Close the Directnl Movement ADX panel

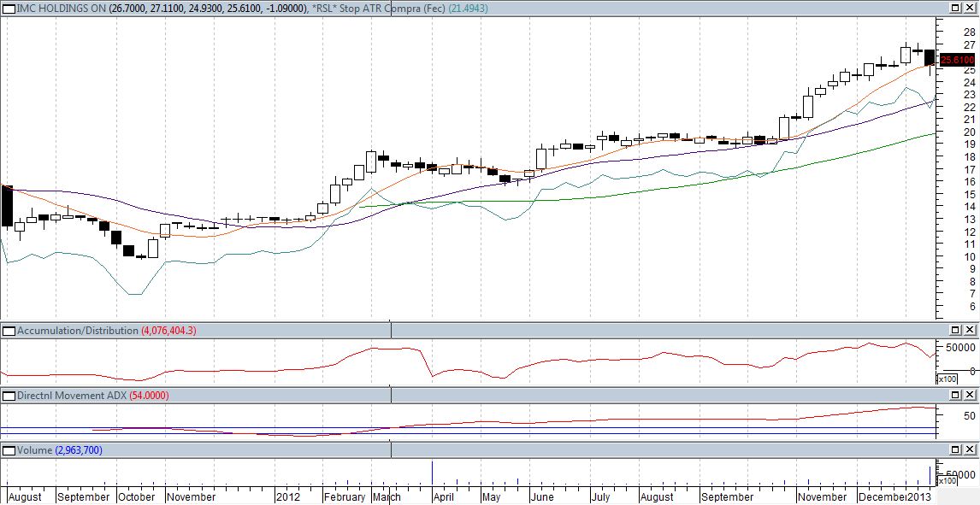(971, 396)
